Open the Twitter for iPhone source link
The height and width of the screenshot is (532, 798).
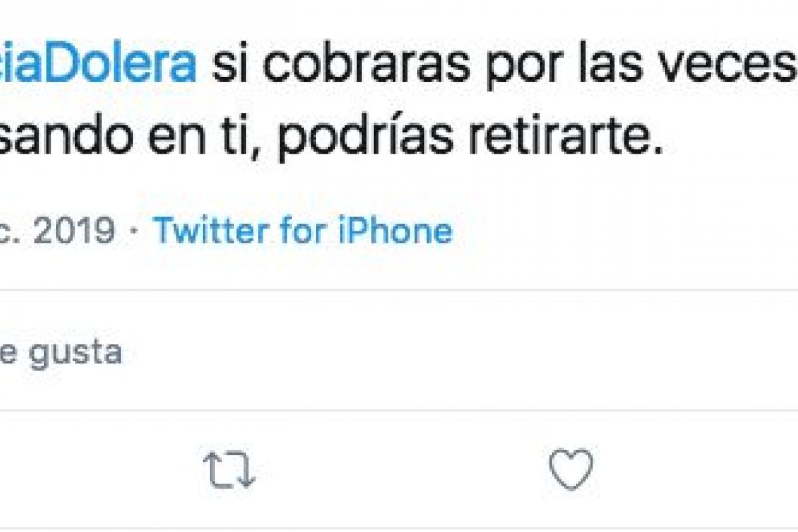click(x=303, y=231)
